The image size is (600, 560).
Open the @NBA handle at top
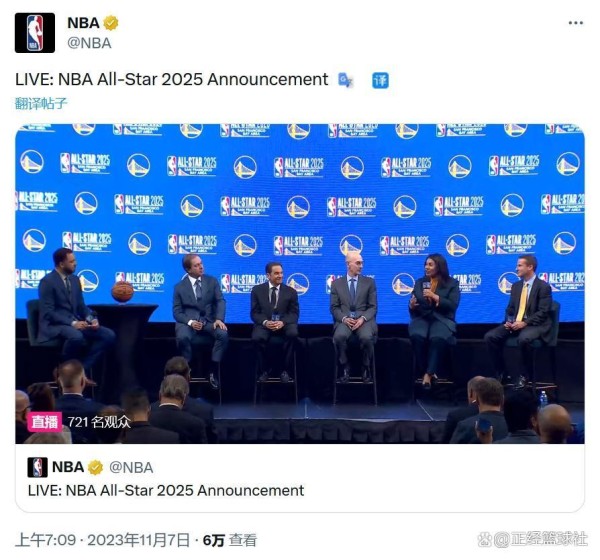tap(89, 43)
